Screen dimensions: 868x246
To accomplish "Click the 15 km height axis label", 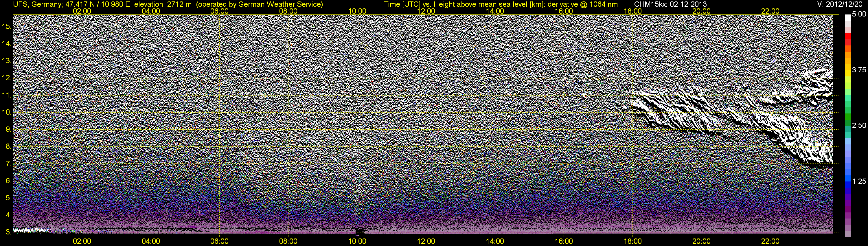I will point(7,27).
